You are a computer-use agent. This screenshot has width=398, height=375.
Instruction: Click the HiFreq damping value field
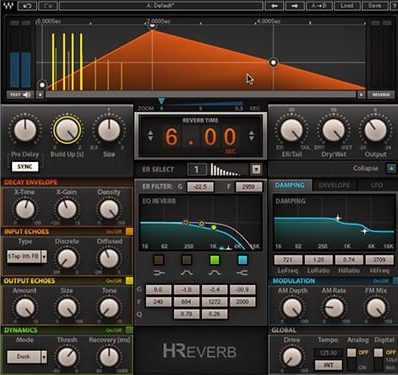(x=380, y=260)
